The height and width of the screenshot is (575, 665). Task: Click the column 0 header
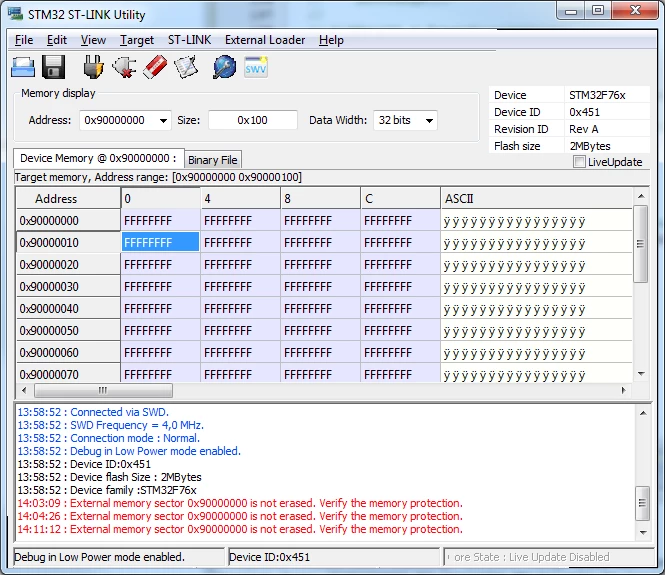coord(160,198)
